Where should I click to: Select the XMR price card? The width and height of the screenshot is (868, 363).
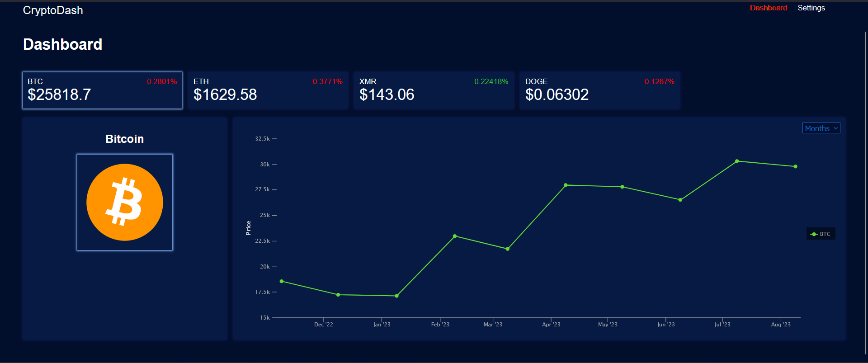[x=434, y=90]
